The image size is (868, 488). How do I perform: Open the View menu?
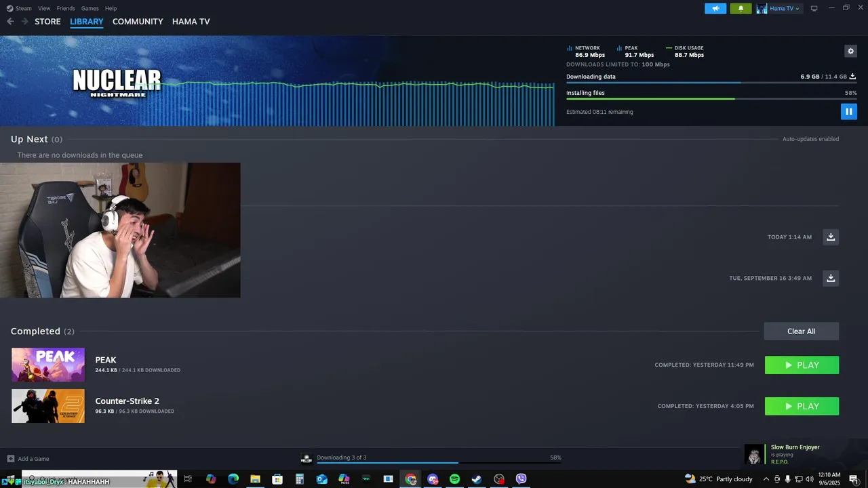coord(44,8)
